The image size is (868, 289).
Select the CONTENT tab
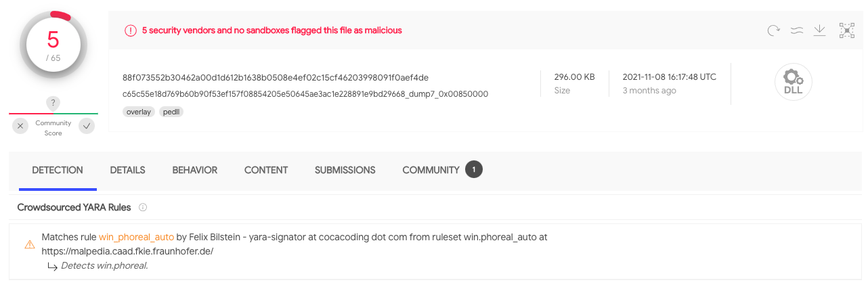(x=266, y=170)
